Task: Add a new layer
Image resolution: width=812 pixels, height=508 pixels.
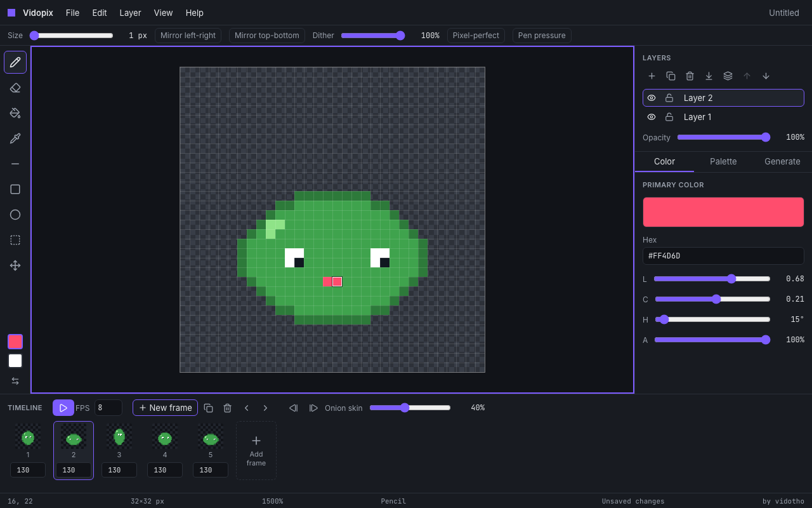Action: [x=652, y=76]
